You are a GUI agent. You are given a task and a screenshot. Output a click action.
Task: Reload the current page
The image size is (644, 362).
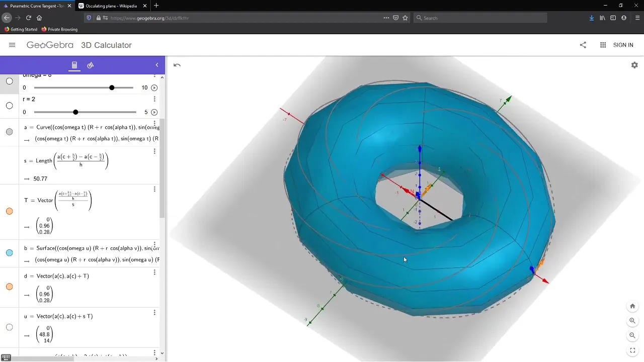pyautogui.click(x=29, y=18)
